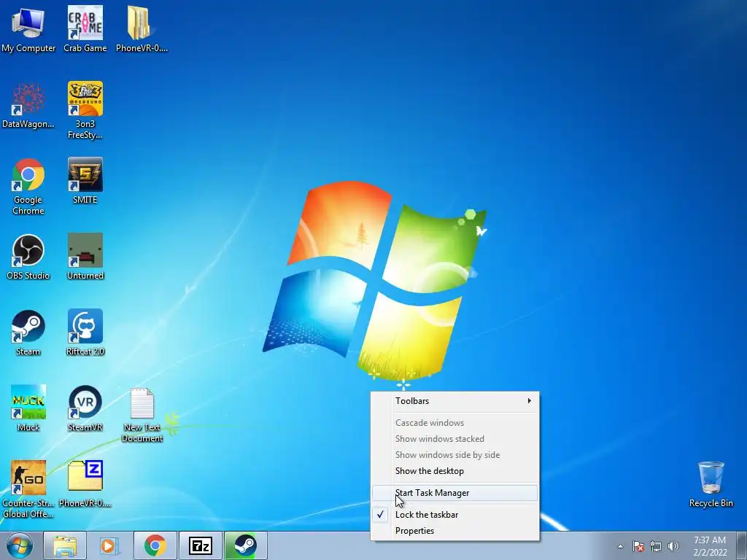Select the Crab Game shortcut
The width and height of the screenshot is (747, 560).
tap(85, 29)
